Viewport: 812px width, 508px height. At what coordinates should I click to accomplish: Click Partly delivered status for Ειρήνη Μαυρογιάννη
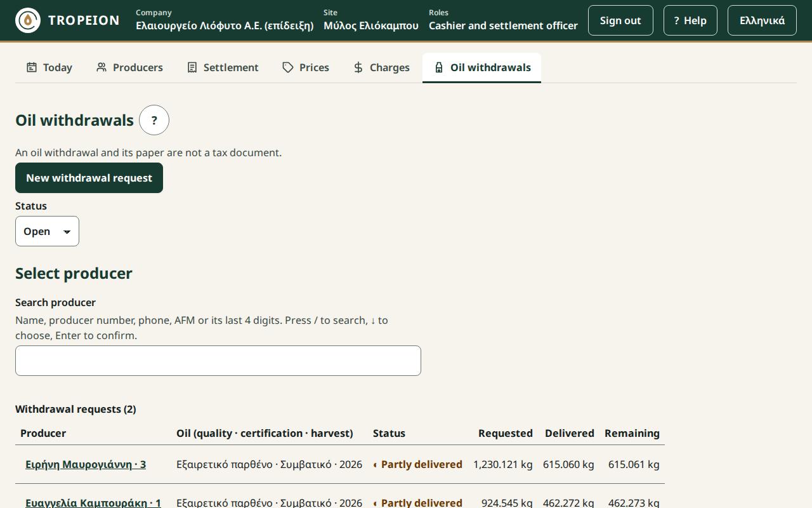point(418,464)
